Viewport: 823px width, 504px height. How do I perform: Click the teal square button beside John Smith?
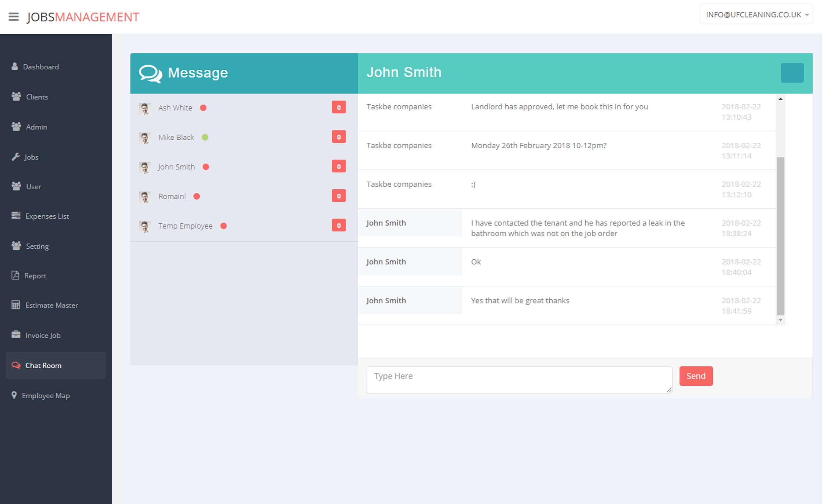(x=792, y=73)
